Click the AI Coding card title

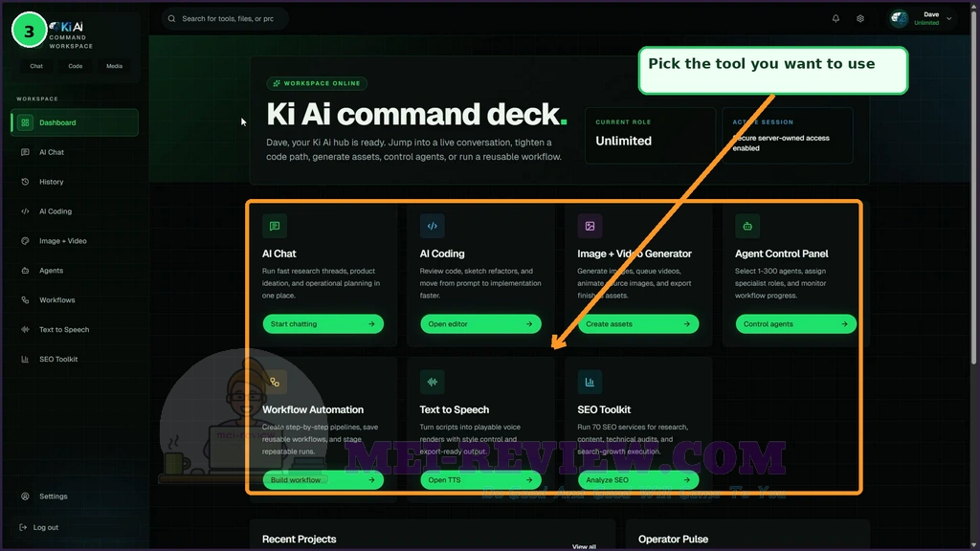pyautogui.click(x=442, y=253)
